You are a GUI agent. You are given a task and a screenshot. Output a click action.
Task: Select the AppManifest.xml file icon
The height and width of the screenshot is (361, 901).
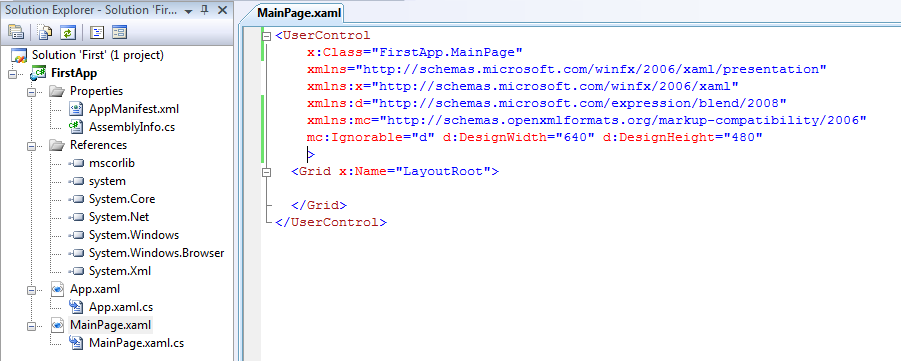(76, 109)
